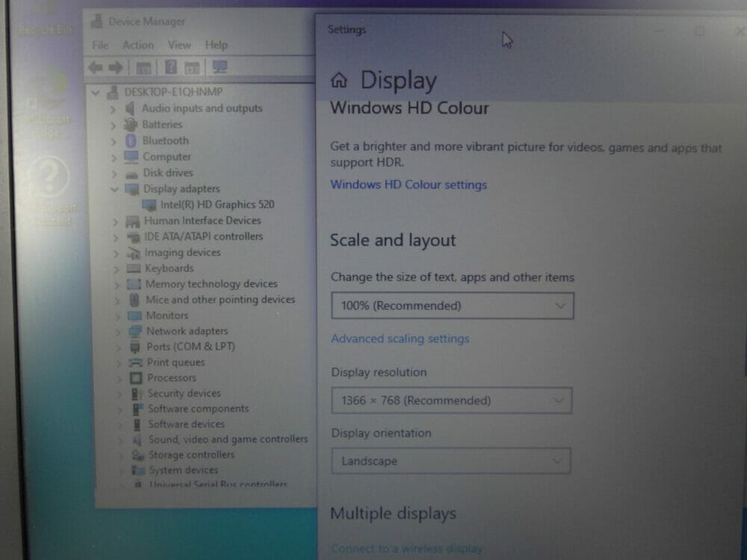Click the Sound, video and game controllers icon
This screenshot has height=560, width=747.
click(137, 440)
